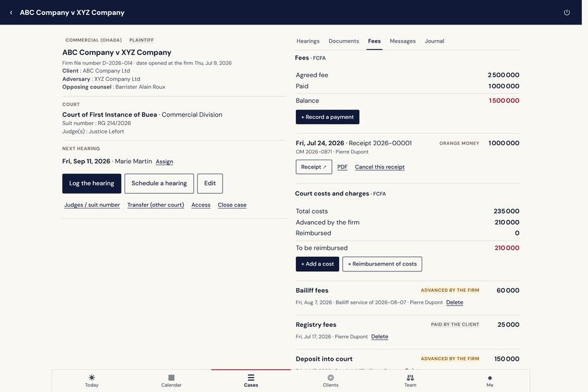588x392 pixels.
Task: Click the To be reimbursed amount 210 000
Action: pos(507,248)
